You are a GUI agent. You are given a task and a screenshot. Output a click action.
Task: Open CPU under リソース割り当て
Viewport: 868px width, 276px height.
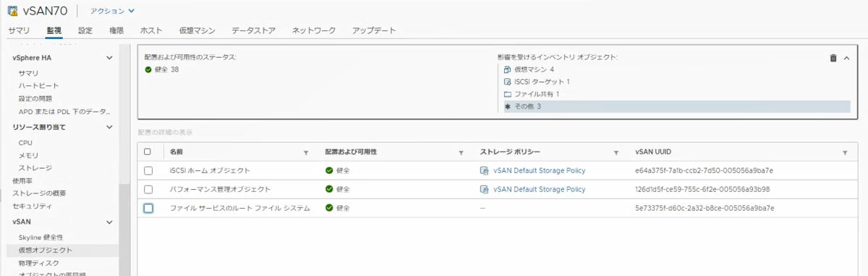click(x=25, y=143)
